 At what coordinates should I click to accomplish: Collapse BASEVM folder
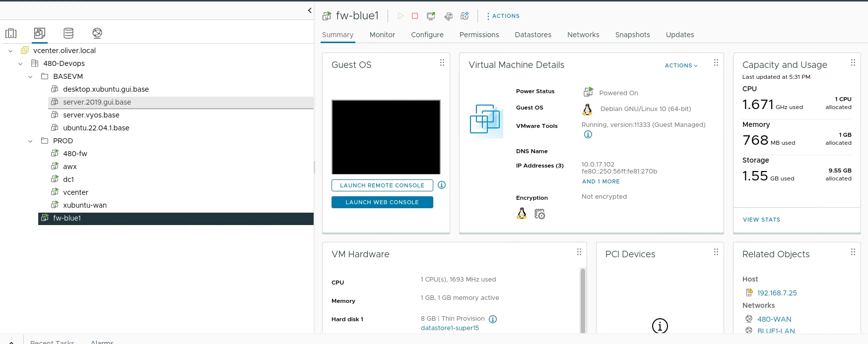point(30,76)
